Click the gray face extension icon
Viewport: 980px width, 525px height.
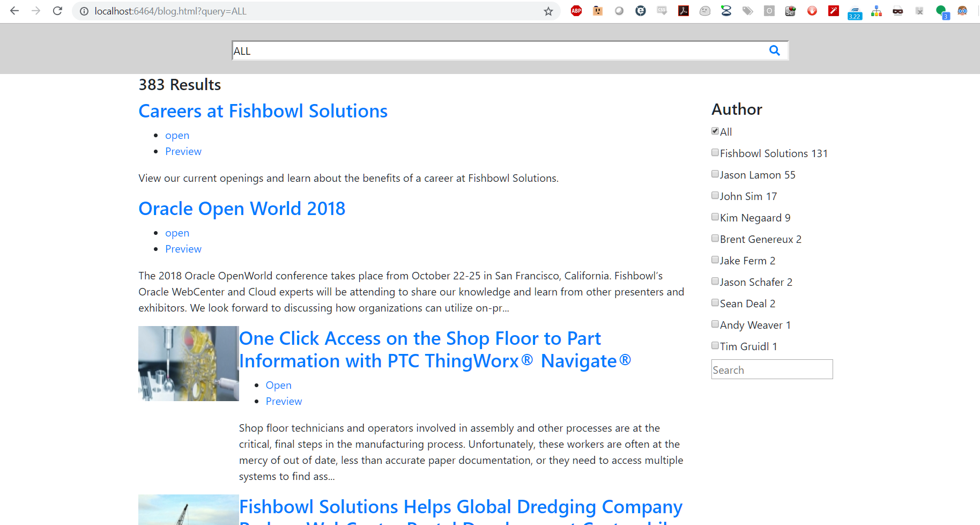coord(705,11)
